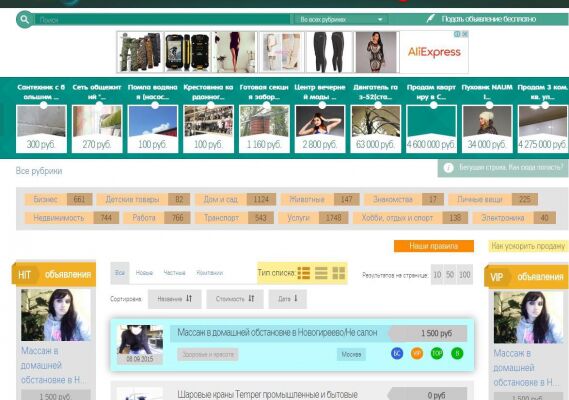Screen dimensions: 569x400
Task: Select the grid tile view icon
Action: pos(339,273)
